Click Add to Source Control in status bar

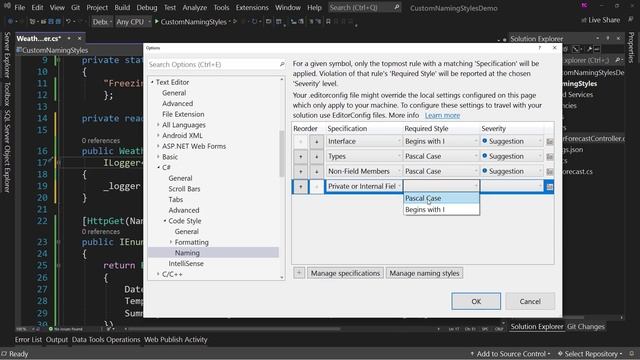pyautogui.click(x=510, y=353)
